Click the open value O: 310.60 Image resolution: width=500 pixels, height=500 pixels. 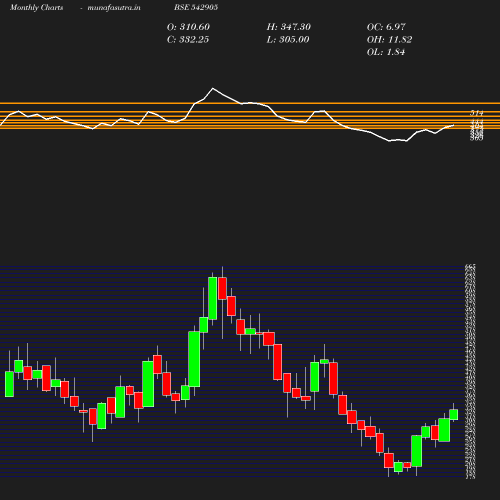(188, 27)
